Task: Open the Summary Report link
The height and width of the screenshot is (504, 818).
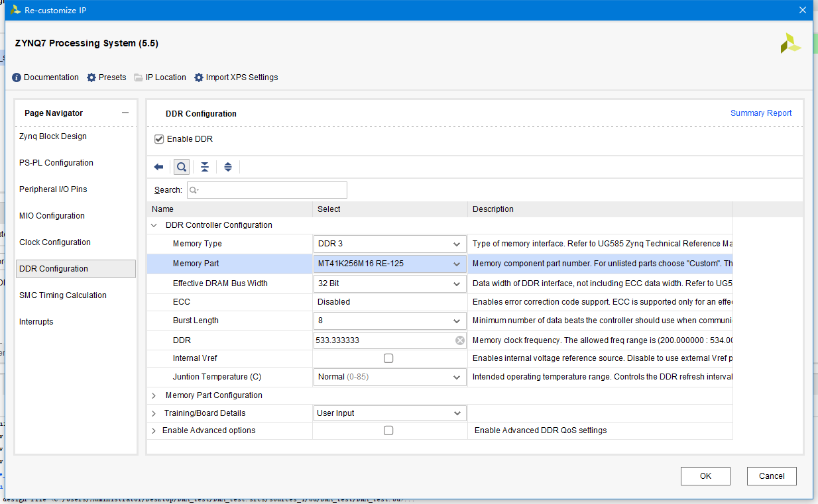Action: click(x=761, y=113)
